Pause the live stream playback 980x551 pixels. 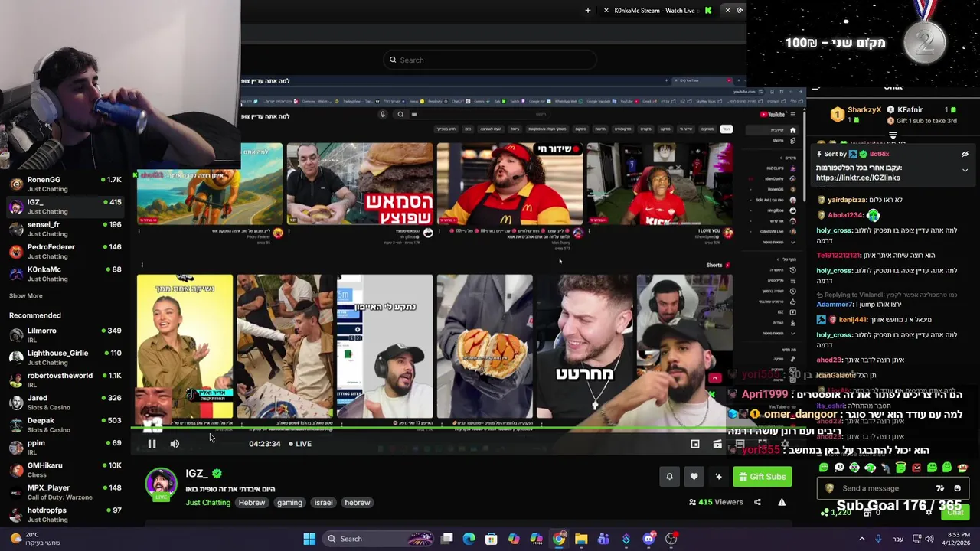point(152,444)
